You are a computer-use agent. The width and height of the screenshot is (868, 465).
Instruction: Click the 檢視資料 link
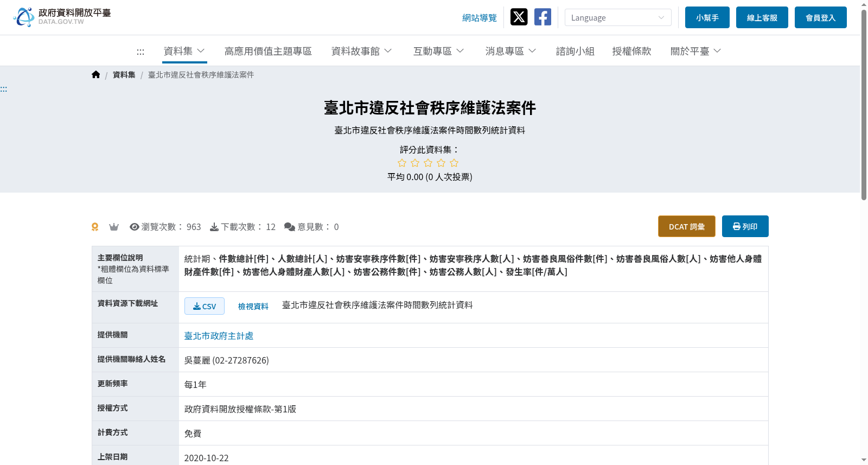(x=253, y=307)
